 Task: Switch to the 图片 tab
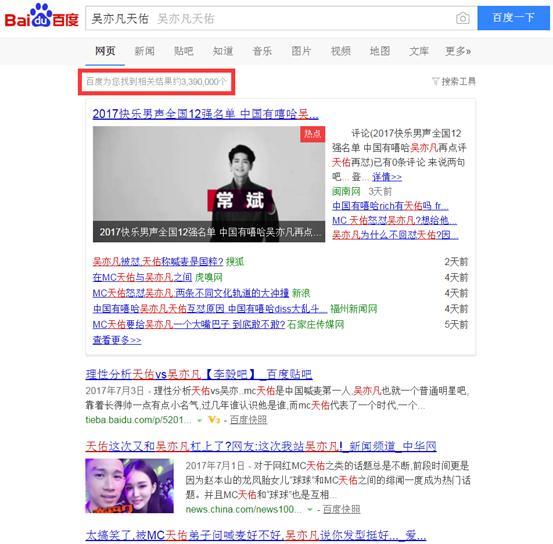click(301, 51)
